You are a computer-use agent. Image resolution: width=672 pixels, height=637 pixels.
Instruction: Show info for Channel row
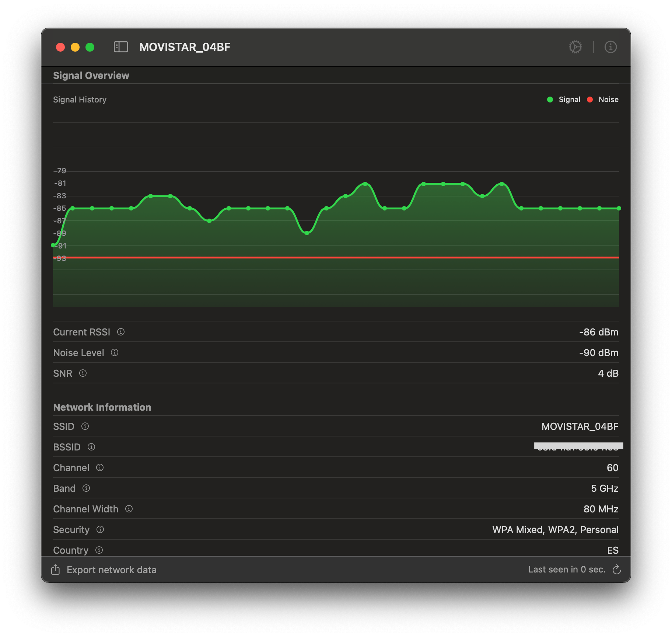click(x=100, y=468)
